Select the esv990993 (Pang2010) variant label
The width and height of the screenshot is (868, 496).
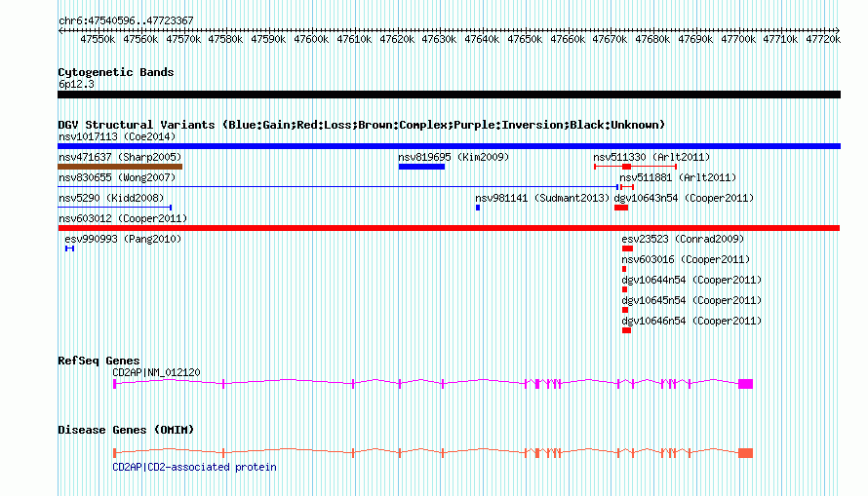pos(123,239)
